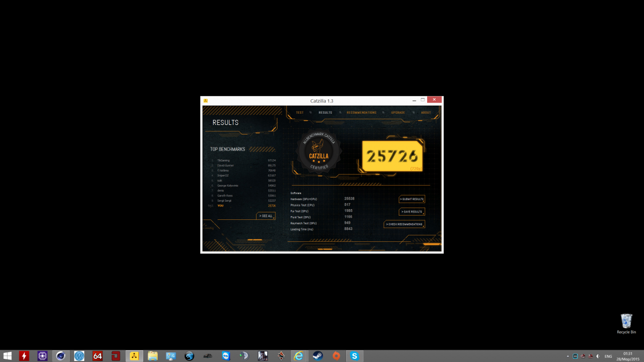Click the Fluid Test (GPU) label
The height and width of the screenshot is (362, 644).
point(302,217)
